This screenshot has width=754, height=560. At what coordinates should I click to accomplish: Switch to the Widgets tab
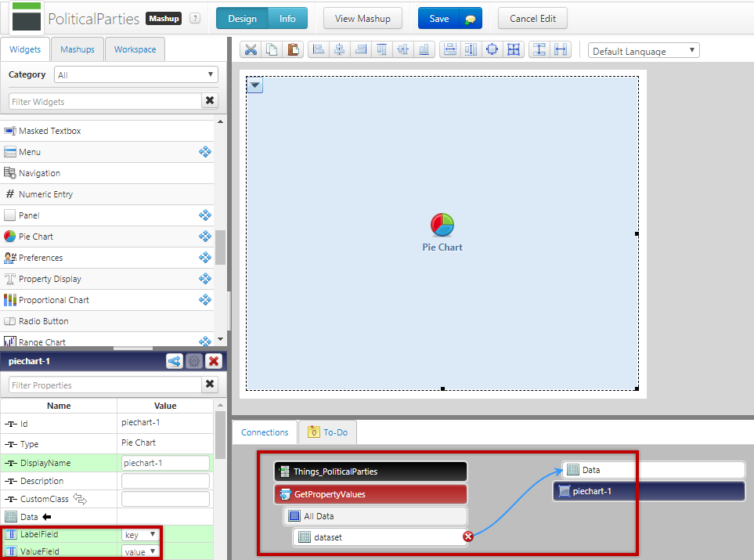point(25,49)
